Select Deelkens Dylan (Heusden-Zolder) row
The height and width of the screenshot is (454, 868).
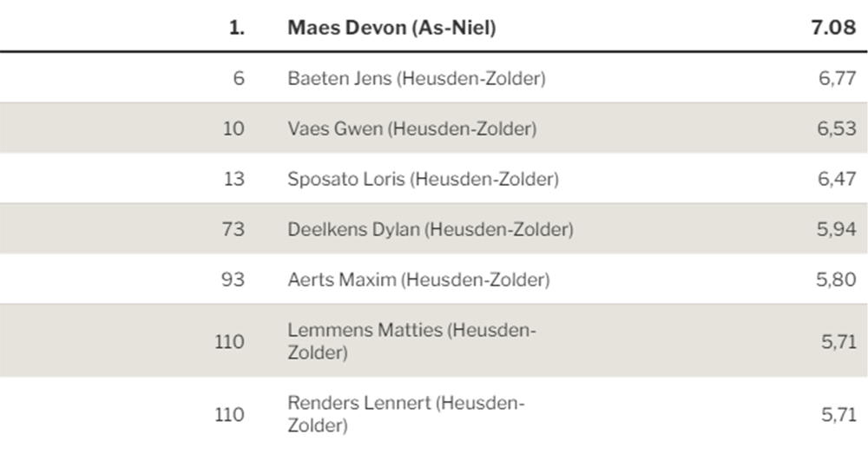point(433,228)
